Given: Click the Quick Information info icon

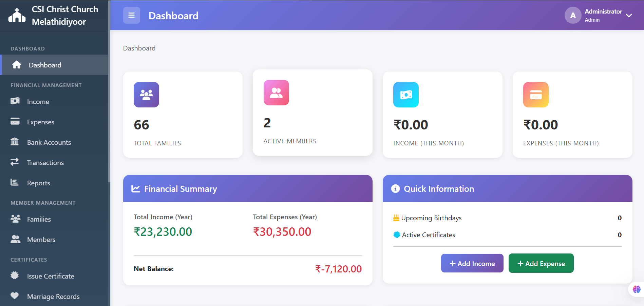Looking at the screenshot, I should [395, 189].
